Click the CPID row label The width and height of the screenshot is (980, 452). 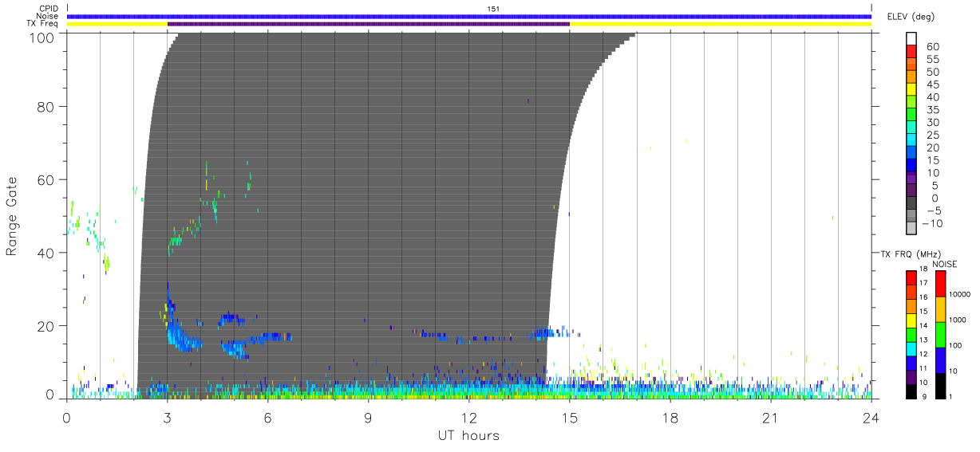pos(48,8)
